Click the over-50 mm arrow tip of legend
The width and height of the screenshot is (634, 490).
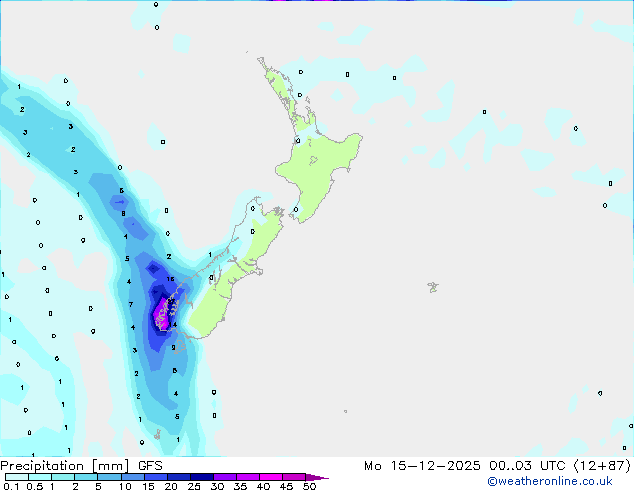[x=317, y=477]
